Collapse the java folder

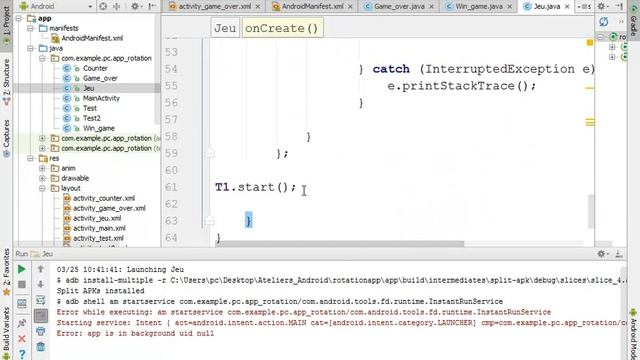[30, 48]
